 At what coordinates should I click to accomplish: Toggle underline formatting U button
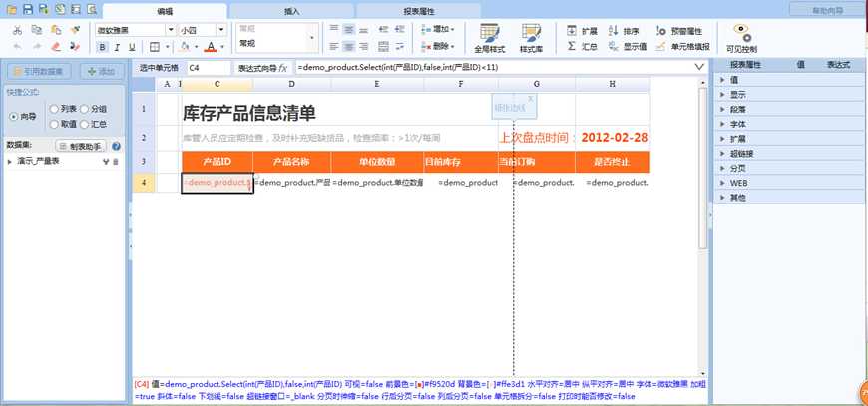[x=132, y=48]
